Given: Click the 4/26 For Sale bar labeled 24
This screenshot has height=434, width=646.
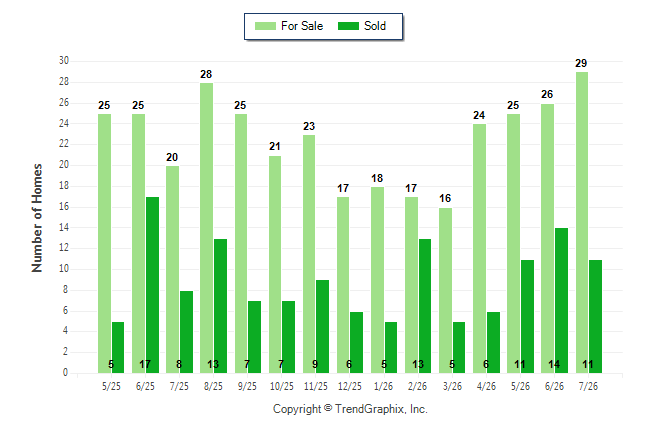Looking at the screenshot, I should (x=480, y=249).
